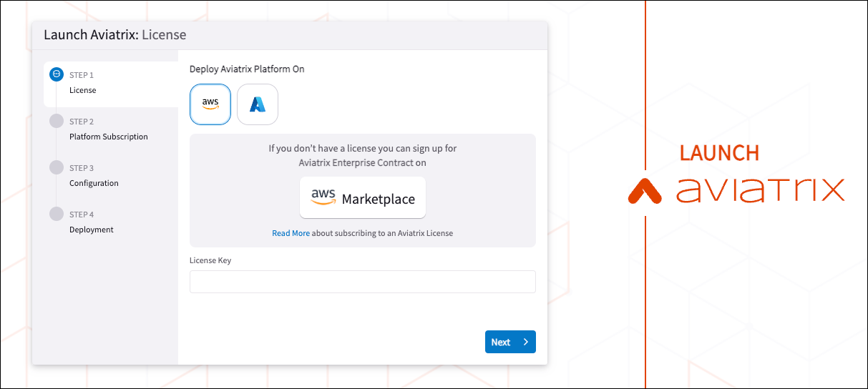Focus the License Key input field

point(362,282)
